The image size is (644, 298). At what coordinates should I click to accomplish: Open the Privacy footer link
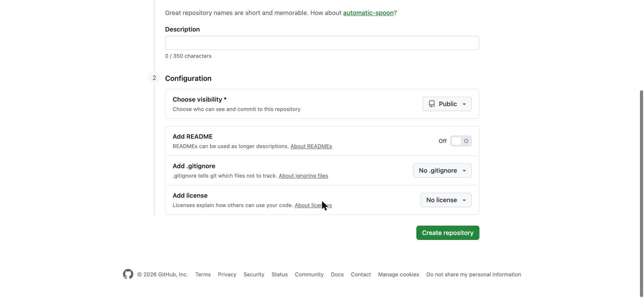[x=227, y=275]
